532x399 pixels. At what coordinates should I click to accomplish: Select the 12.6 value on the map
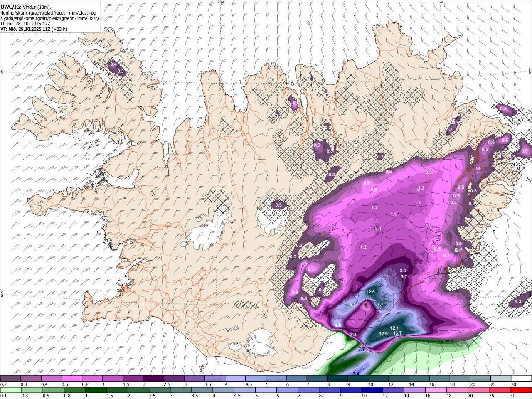coord(370,292)
